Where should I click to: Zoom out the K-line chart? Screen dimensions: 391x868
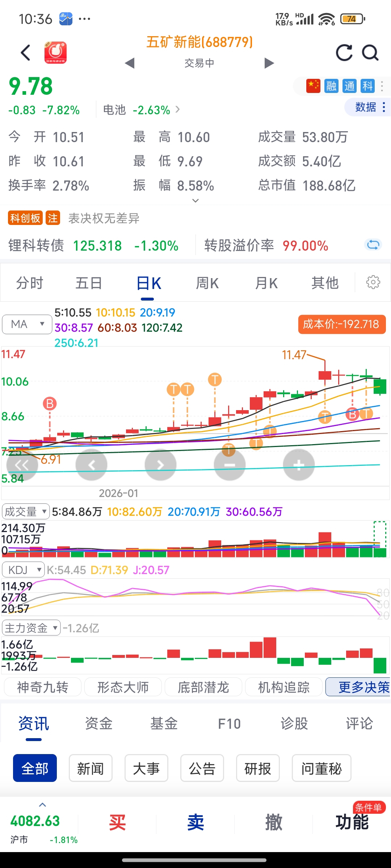230,465
